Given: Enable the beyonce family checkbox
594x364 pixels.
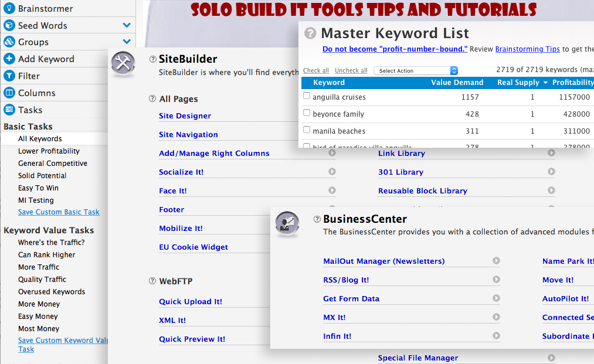Looking at the screenshot, I should 308,113.
